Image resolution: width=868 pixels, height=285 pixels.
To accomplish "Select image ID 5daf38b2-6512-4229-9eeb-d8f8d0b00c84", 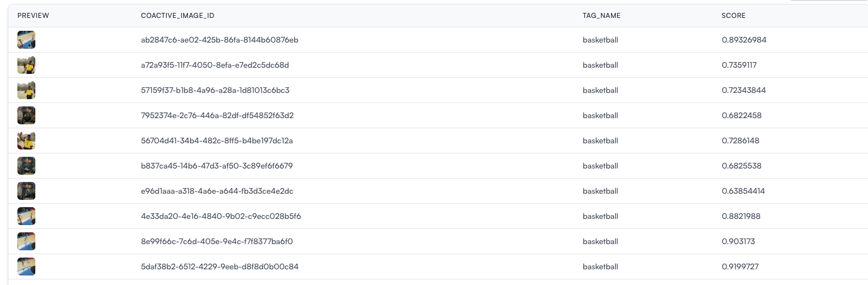I will (220, 267).
